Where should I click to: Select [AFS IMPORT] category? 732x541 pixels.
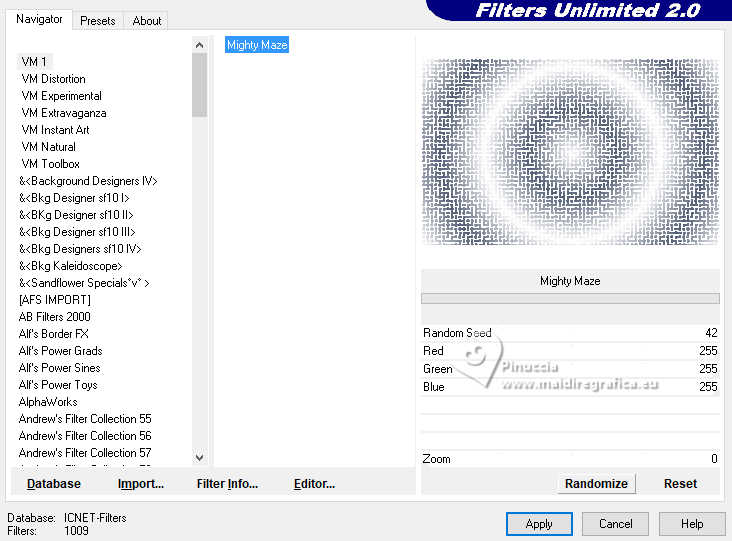(x=55, y=300)
